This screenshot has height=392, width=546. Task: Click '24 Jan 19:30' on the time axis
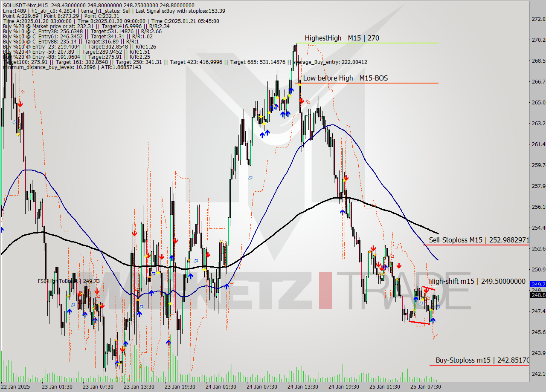343,386
